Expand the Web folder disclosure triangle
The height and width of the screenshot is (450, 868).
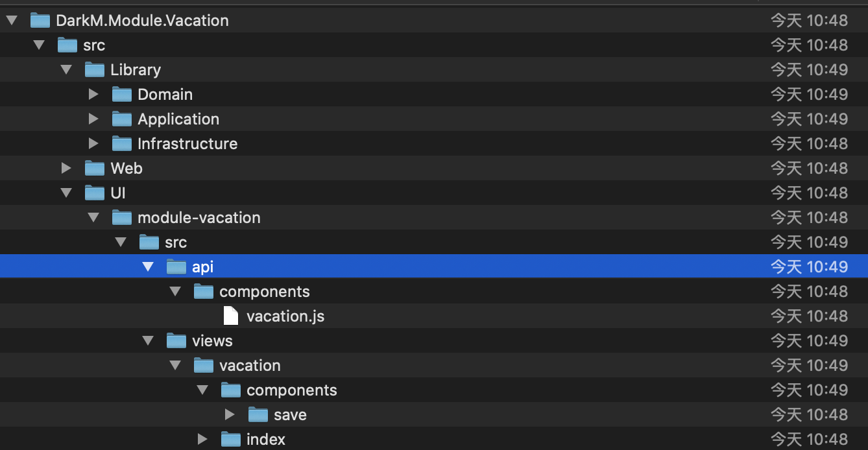[x=66, y=169]
